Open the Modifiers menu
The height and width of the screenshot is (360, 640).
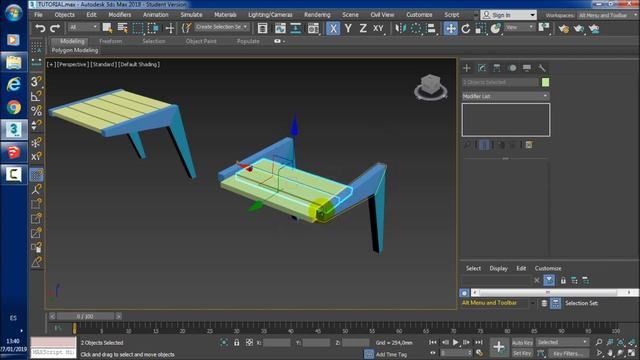pos(120,15)
